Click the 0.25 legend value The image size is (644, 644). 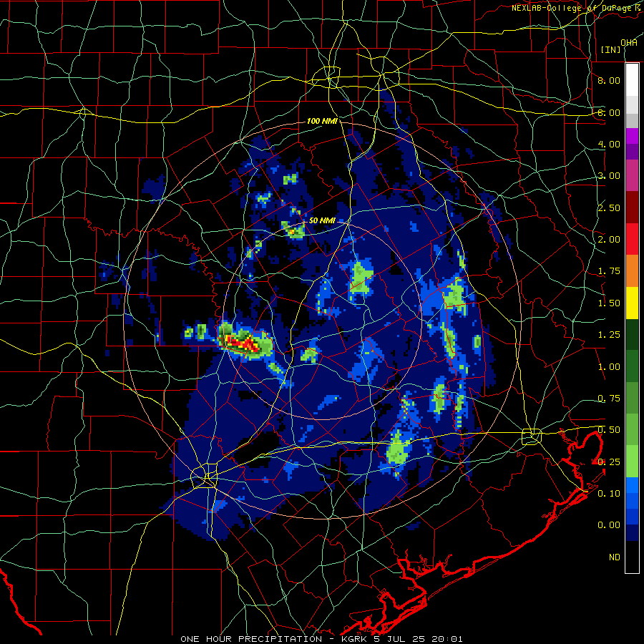pos(609,462)
